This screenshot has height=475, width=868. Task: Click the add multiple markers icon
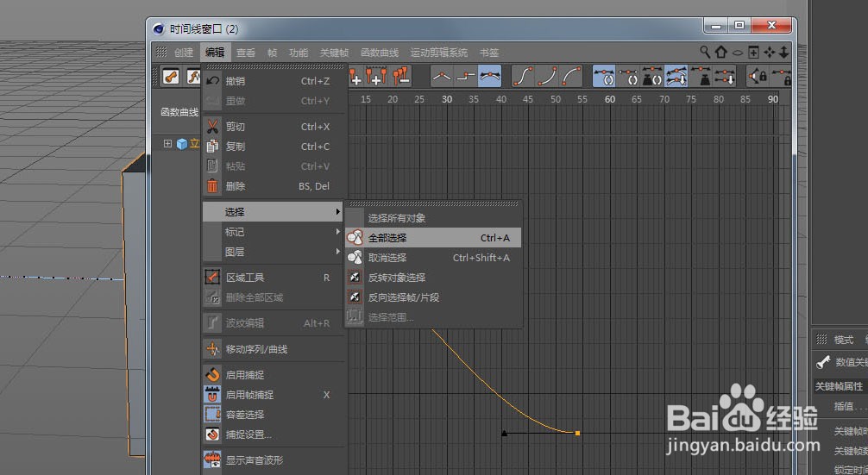click(376, 77)
